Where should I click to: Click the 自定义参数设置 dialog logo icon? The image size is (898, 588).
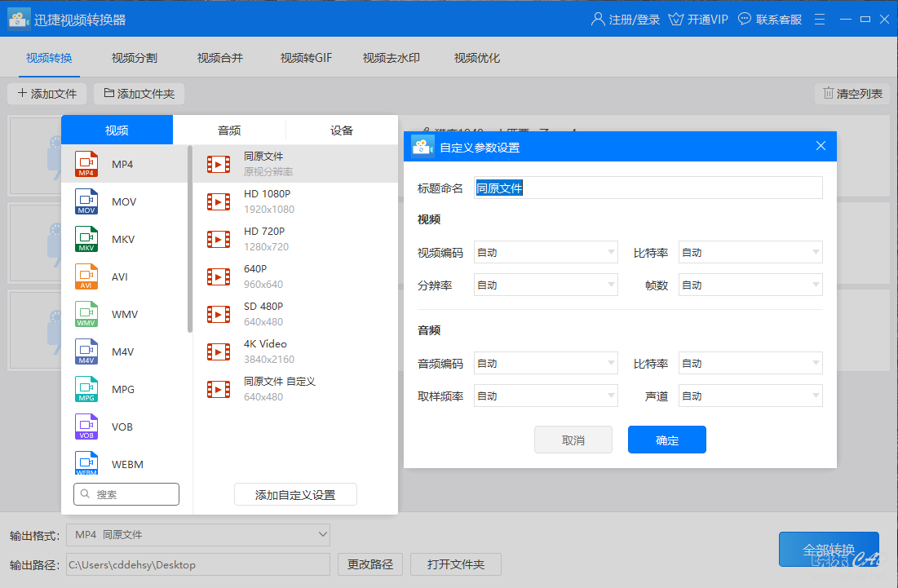(422, 147)
